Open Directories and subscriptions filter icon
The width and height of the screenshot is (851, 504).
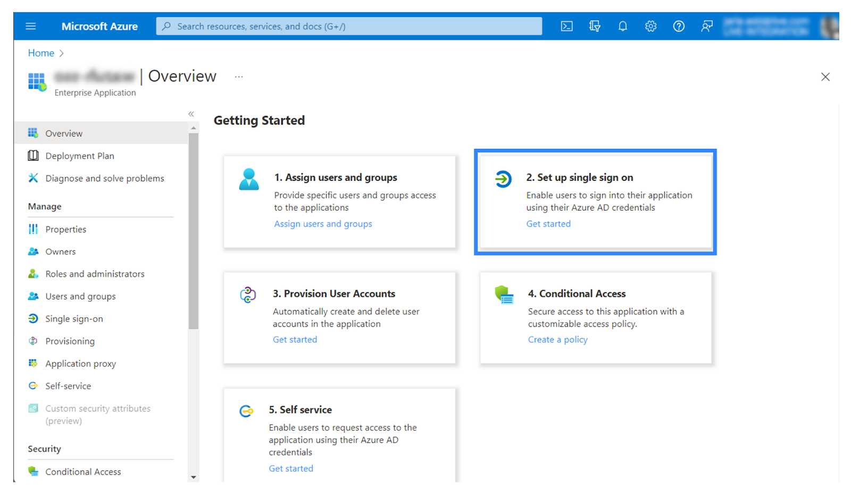[595, 26]
